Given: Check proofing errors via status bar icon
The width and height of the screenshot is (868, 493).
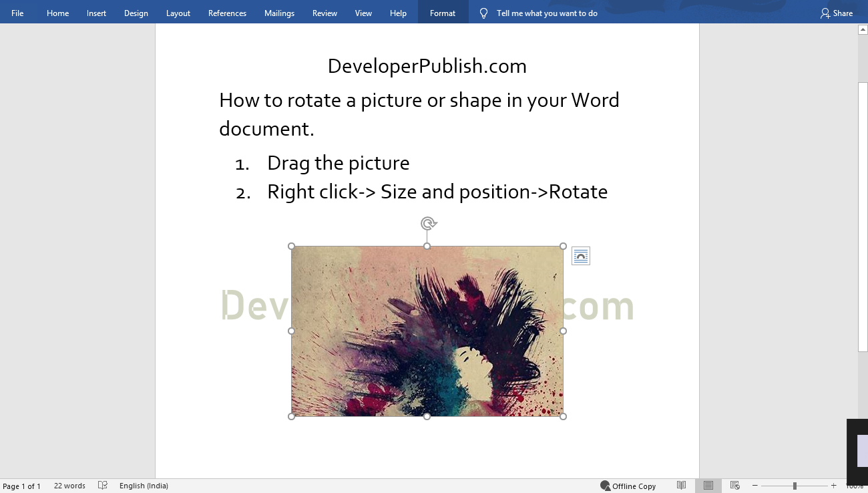Looking at the screenshot, I should (102, 486).
